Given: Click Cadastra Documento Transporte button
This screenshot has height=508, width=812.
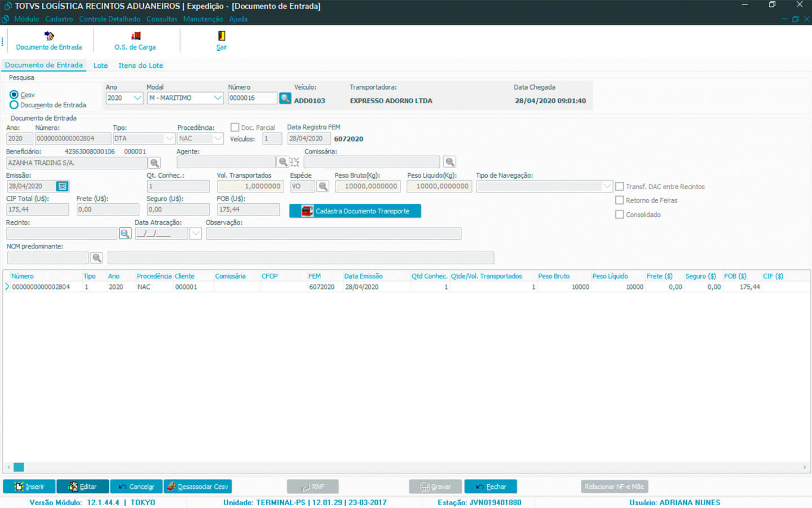Looking at the screenshot, I should tap(355, 211).
